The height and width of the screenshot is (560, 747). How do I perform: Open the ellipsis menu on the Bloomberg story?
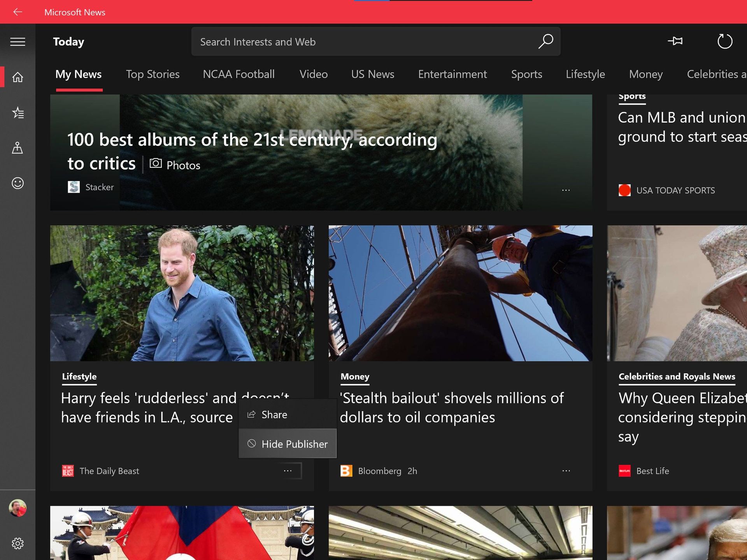click(x=566, y=470)
